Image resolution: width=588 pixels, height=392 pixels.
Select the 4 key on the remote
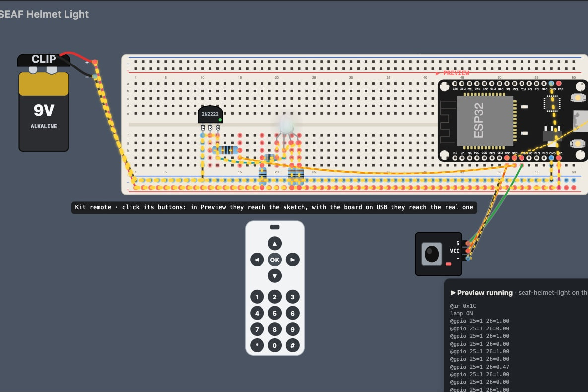pos(257,313)
